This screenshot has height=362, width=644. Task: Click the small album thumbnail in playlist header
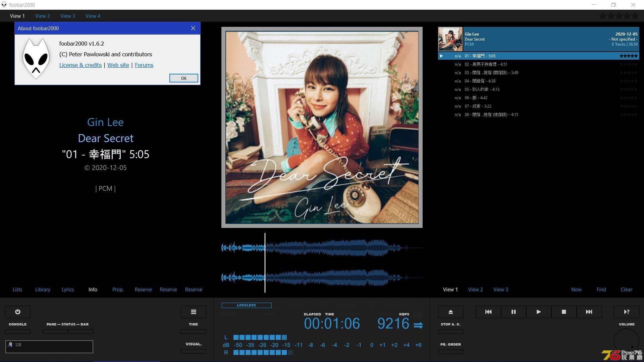pos(450,39)
